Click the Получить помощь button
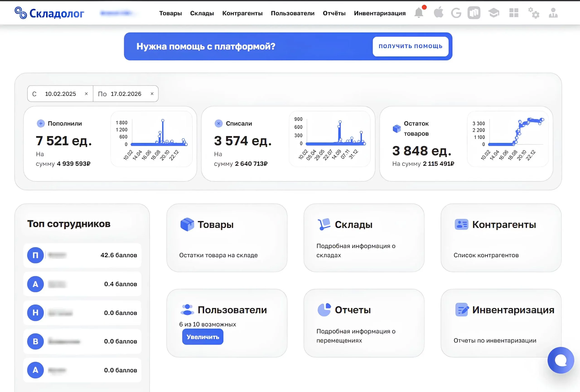 click(x=410, y=46)
